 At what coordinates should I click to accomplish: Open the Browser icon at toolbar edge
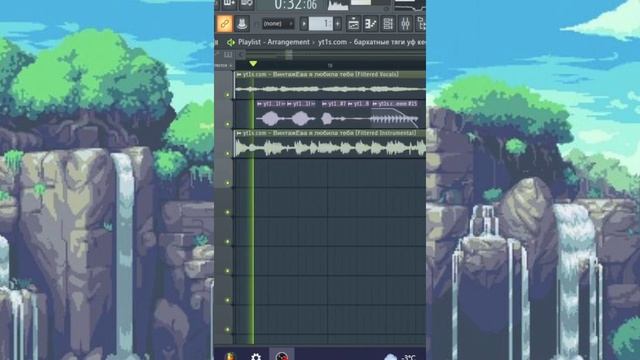[x=421, y=24]
